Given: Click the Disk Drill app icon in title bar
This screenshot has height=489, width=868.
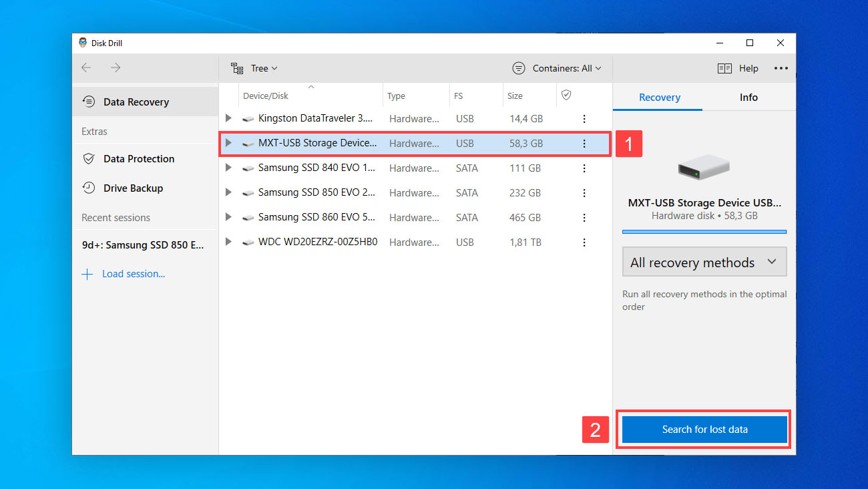Looking at the screenshot, I should coord(83,43).
